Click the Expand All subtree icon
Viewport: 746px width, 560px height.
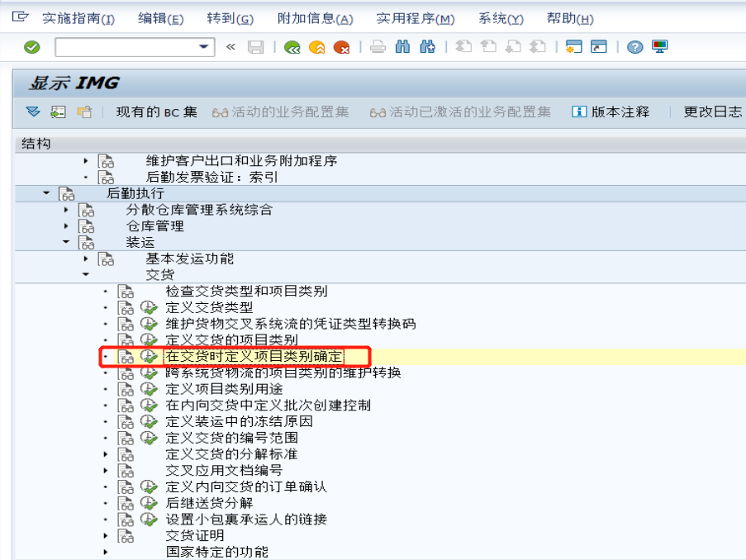(x=33, y=112)
